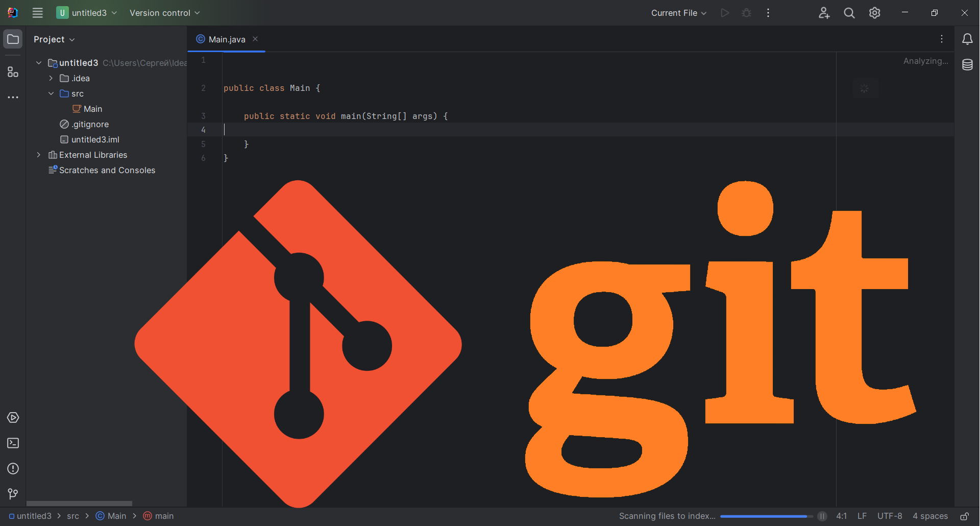Debug the current file
This screenshot has width=980, height=526.
tap(746, 13)
